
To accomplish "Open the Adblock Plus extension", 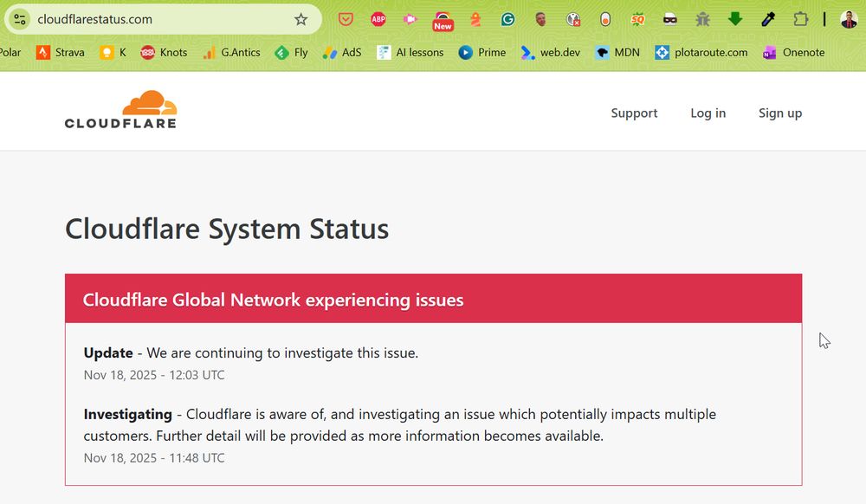I will click(378, 18).
